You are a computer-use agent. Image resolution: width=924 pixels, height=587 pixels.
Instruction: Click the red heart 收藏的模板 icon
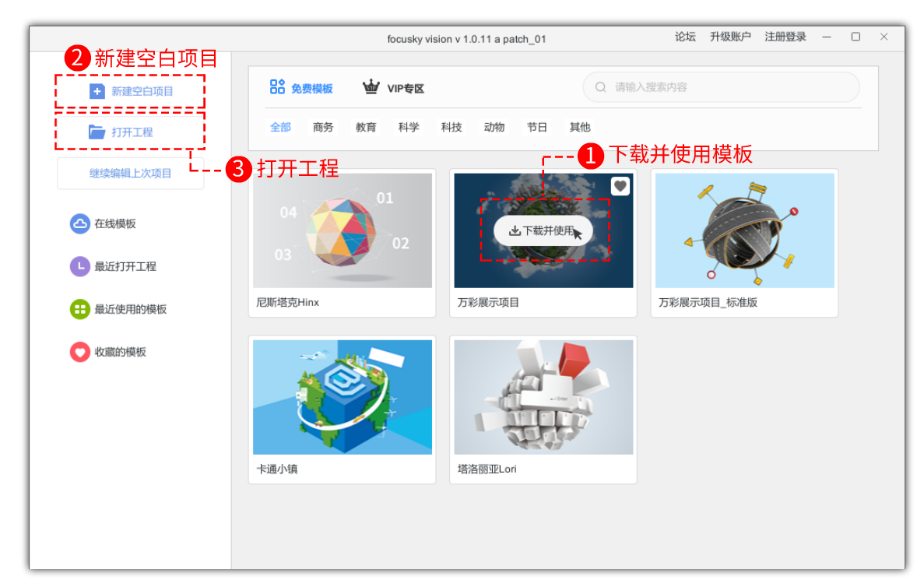click(x=79, y=352)
